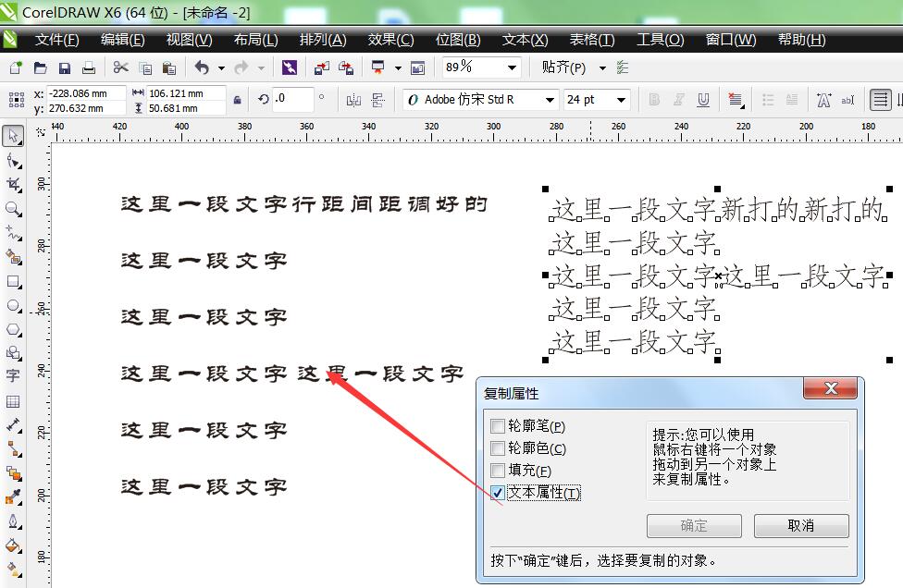Click the Text properties A icon

pyautogui.click(x=824, y=100)
